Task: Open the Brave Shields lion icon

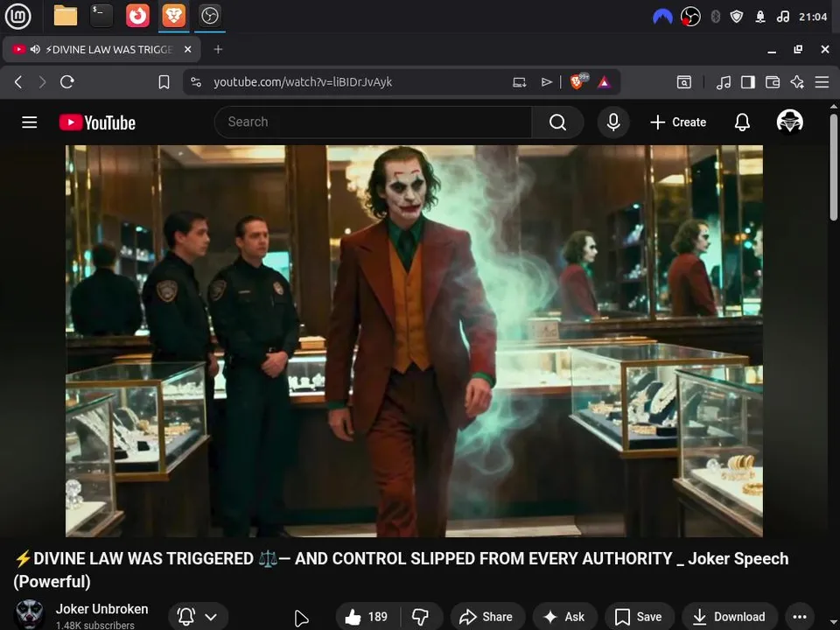Action: click(x=578, y=81)
